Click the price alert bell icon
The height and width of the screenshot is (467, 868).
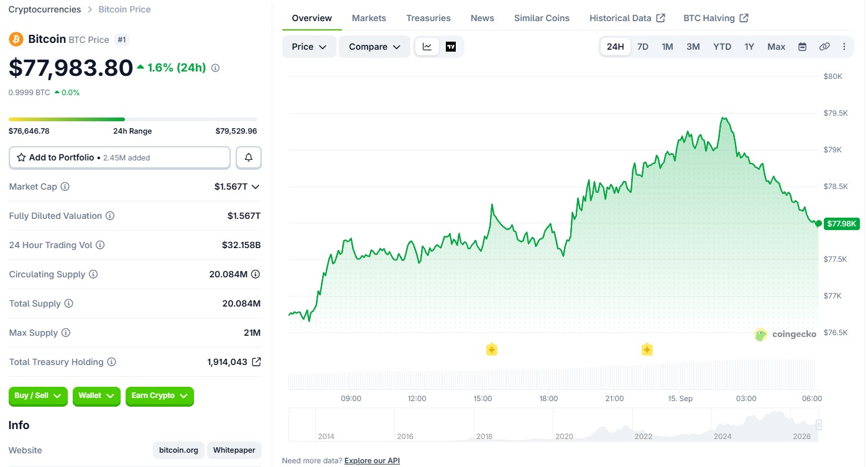[249, 157]
